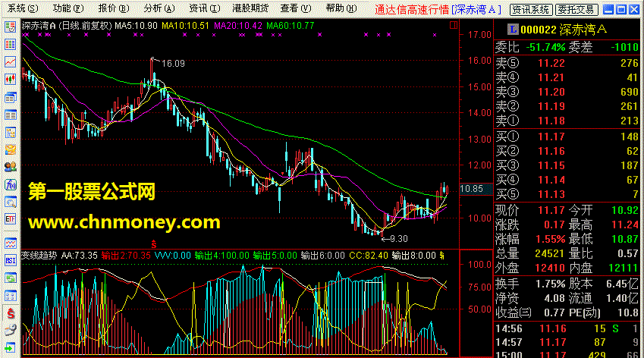The width and height of the screenshot is (644, 358).
Task: Select the RSI indicator icon
Action: pyautogui.click(x=11, y=260)
